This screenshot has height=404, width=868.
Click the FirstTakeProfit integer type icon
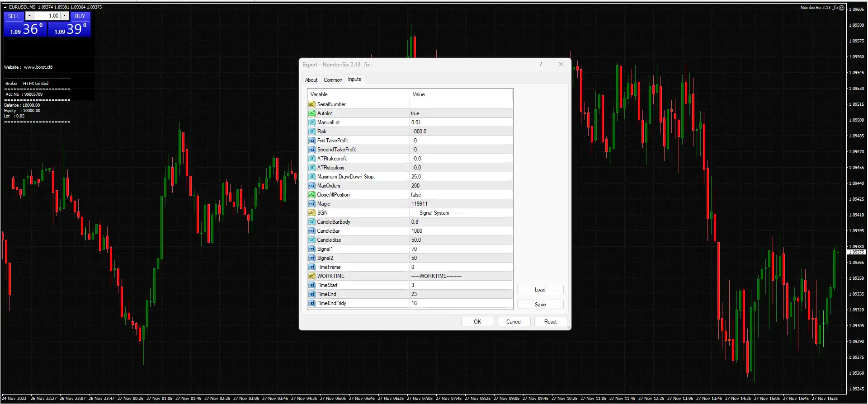(x=311, y=141)
